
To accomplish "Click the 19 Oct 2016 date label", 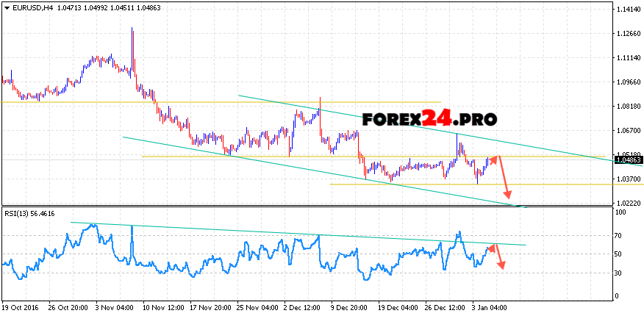I will [x=19, y=308].
